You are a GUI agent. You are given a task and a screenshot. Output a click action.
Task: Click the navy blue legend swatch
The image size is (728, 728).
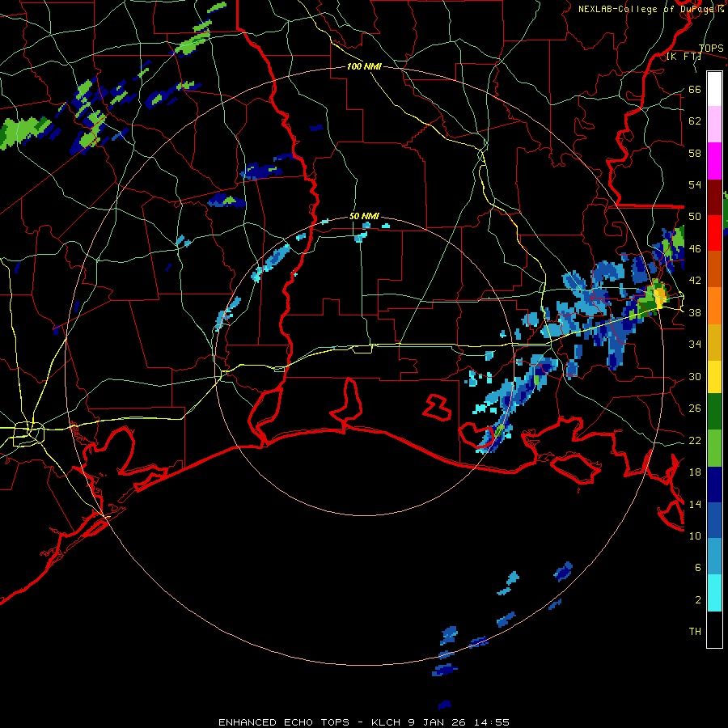tap(714, 485)
